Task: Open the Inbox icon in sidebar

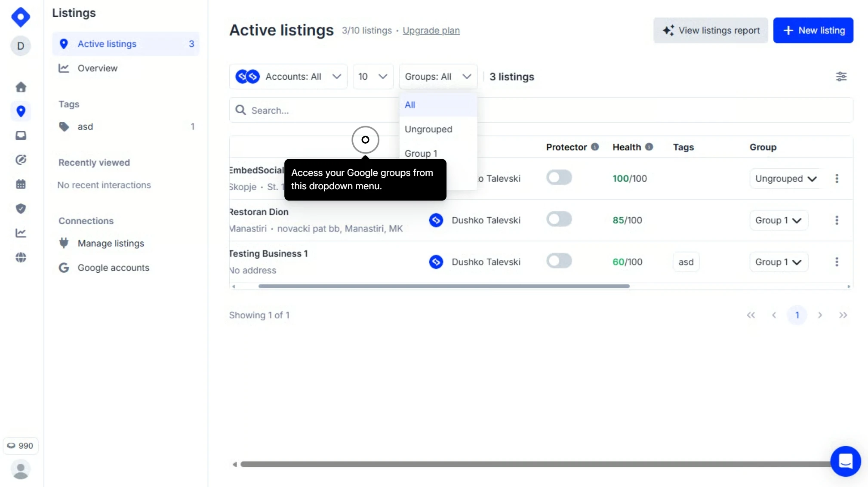Action: 21,136
